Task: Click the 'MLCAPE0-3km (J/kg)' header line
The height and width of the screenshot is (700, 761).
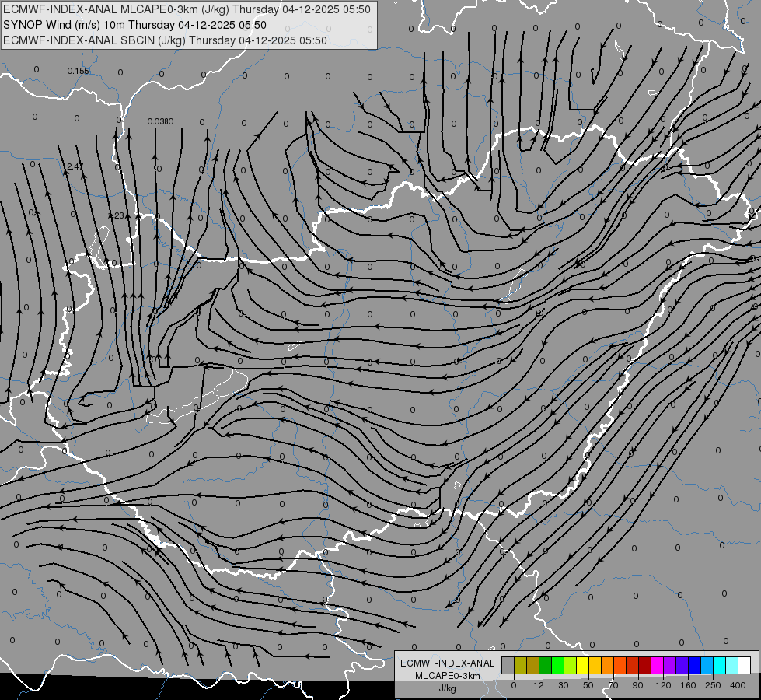Action: (187, 9)
